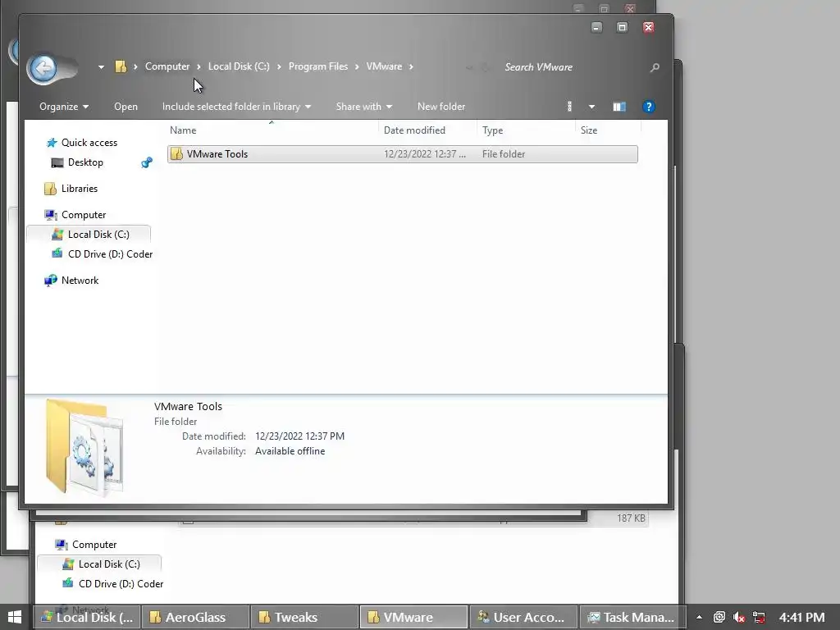This screenshot has width=840, height=630.
Task: Click the File folder type cell
Action: (504, 154)
